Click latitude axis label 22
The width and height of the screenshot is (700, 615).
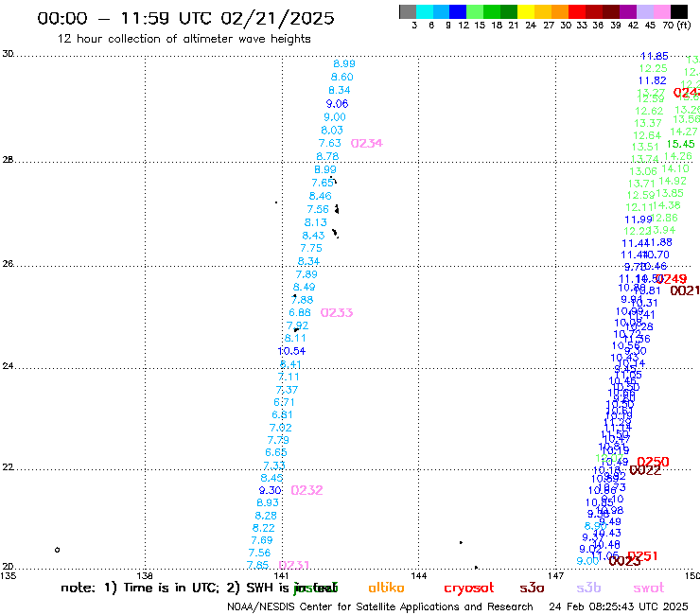[8, 466]
